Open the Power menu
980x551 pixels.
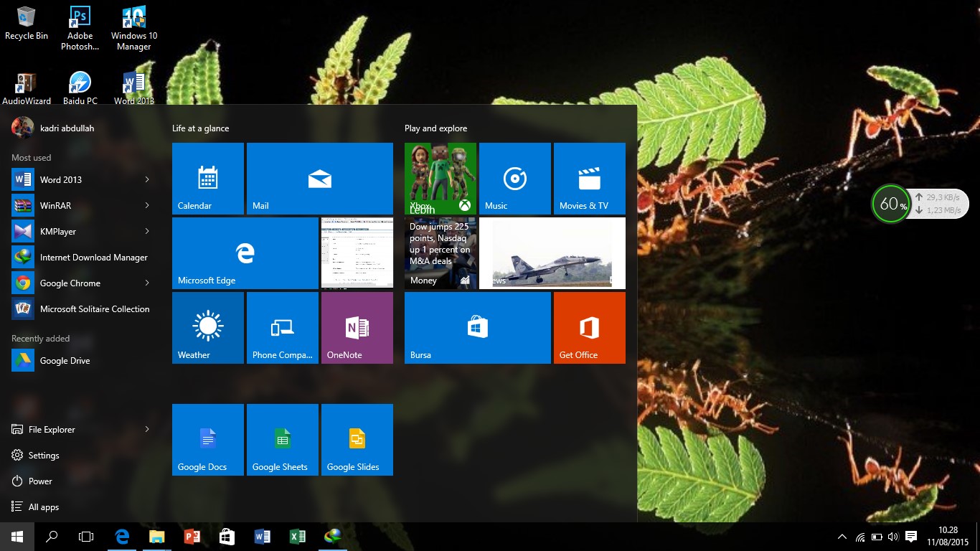coord(41,481)
